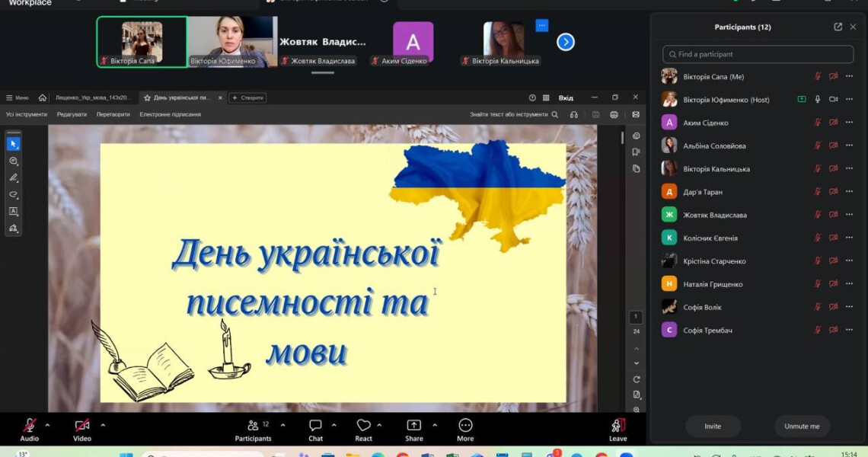Start screen sharing with Share
This screenshot has width=868, height=457.
pyautogui.click(x=414, y=430)
